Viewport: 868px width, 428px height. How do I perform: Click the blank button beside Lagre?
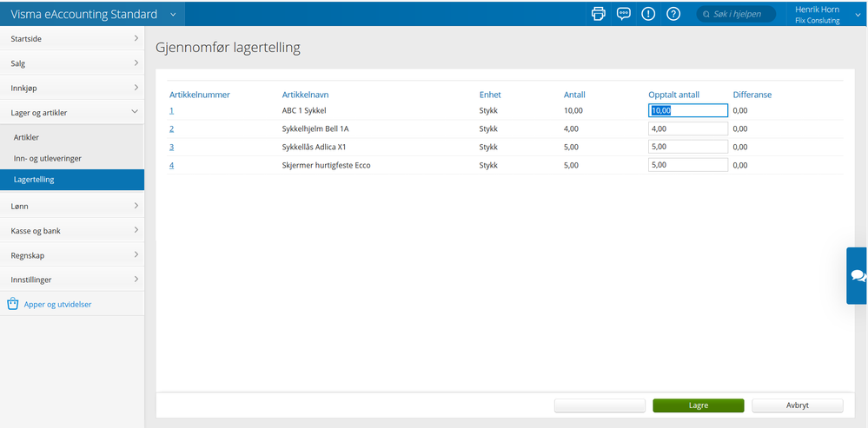tap(600, 405)
